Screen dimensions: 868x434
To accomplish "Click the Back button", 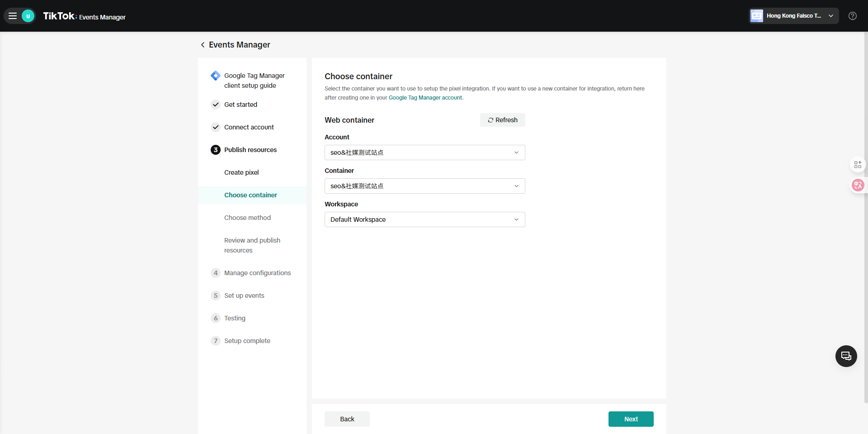I will click(347, 419).
